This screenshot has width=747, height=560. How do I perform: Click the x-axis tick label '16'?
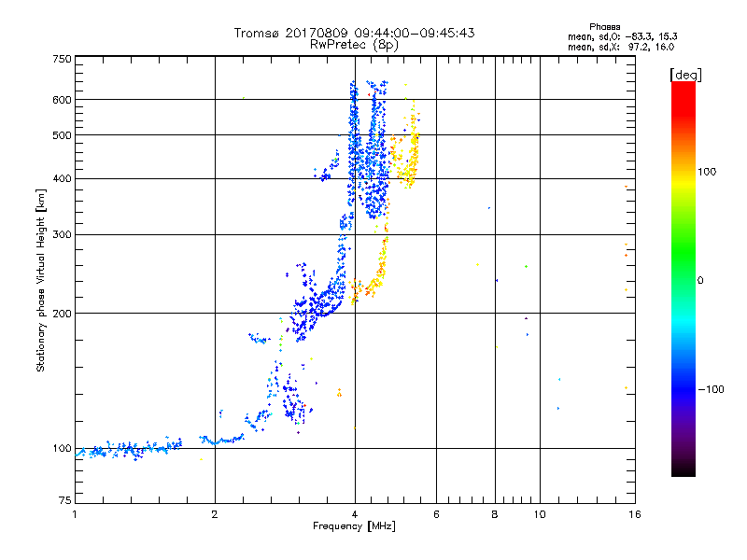pyautogui.click(x=635, y=514)
